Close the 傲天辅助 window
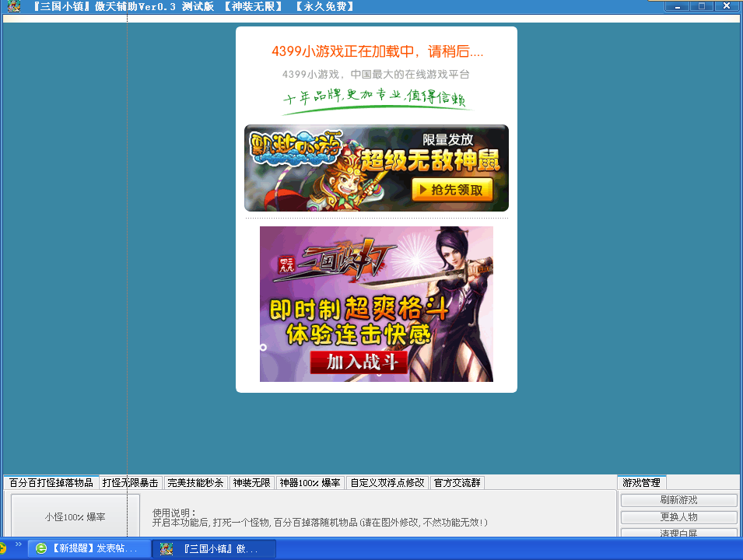This screenshot has width=743, height=560. point(727,6)
